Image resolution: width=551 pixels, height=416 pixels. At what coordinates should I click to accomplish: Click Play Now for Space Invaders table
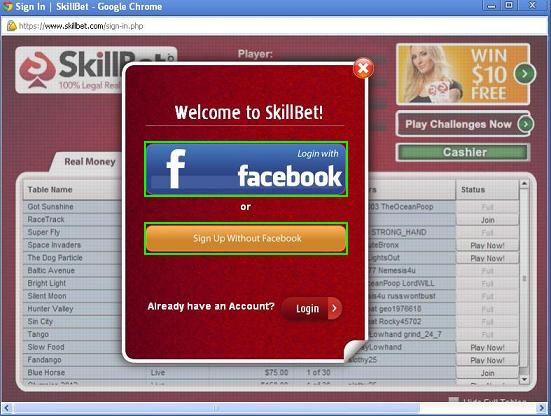click(x=487, y=245)
